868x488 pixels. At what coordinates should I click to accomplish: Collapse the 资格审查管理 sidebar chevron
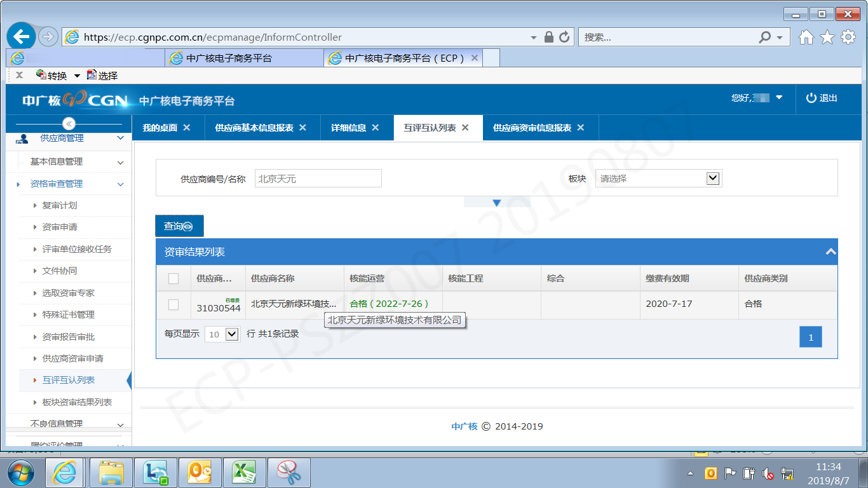point(121,184)
